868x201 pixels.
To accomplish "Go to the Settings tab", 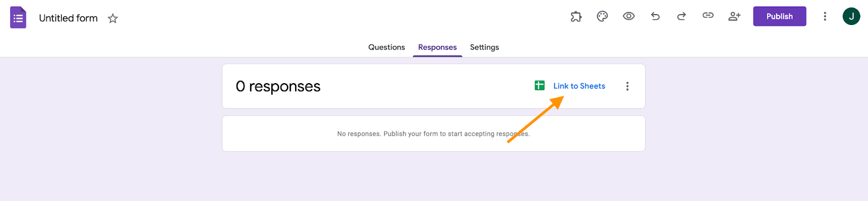I will [484, 47].
